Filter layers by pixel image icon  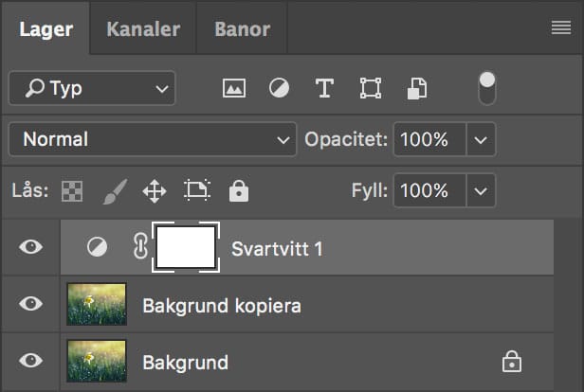tap(234, 88)
